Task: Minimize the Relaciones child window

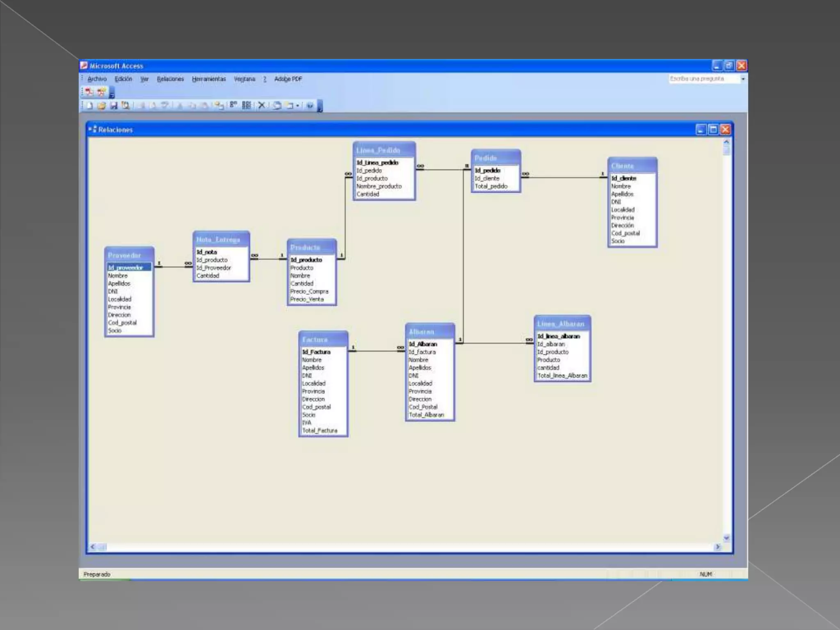Action: tap(701, 130)
